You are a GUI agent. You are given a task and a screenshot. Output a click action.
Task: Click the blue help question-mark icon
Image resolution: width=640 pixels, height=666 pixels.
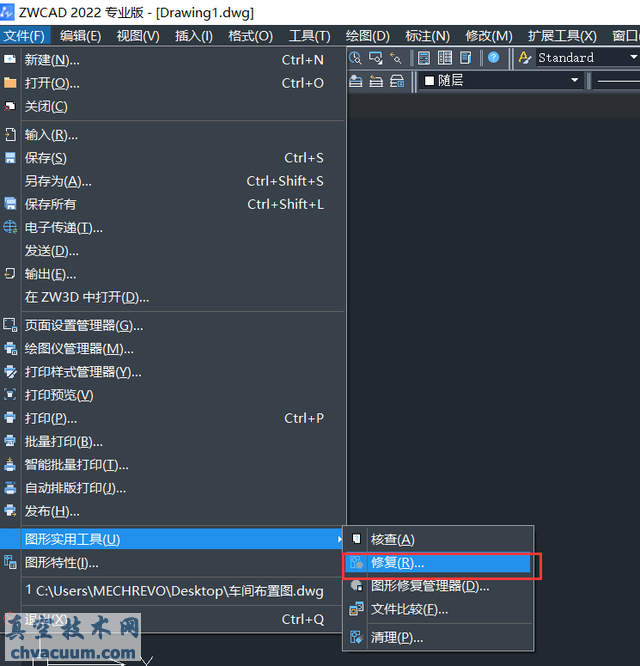493,57
